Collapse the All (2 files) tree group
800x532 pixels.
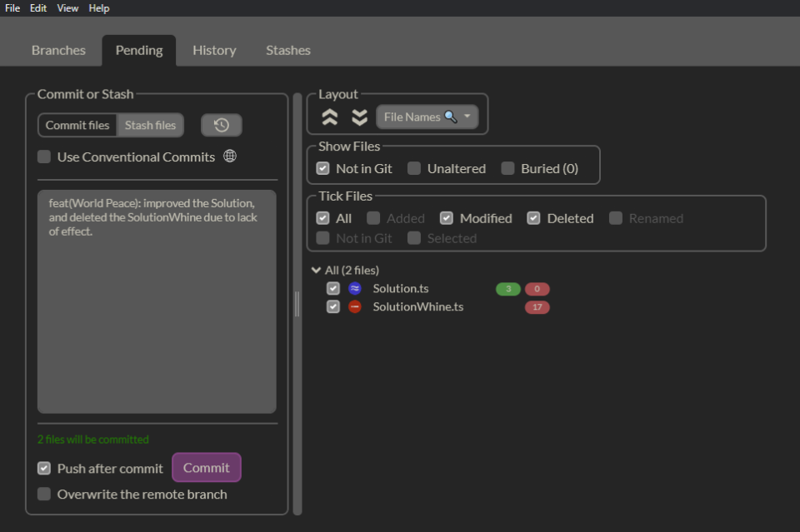[x=316, y=270]
